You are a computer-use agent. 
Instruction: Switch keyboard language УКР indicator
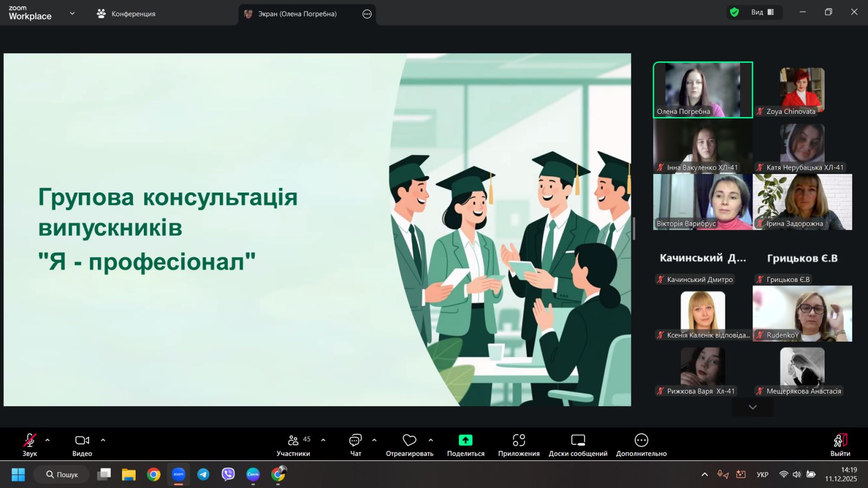point(762,474)
